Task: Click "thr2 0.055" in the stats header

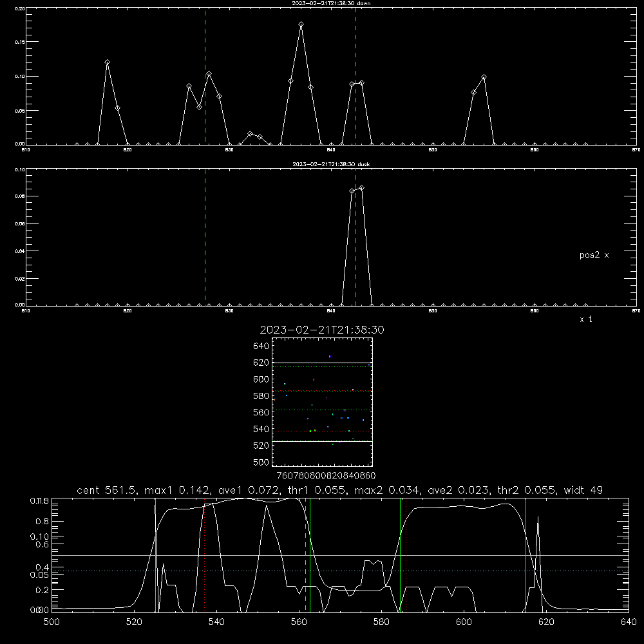Action: coord(527,490)
